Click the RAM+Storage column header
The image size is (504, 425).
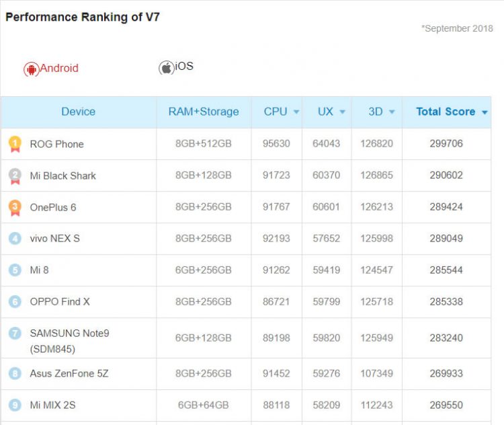click(x=204, y=112)
